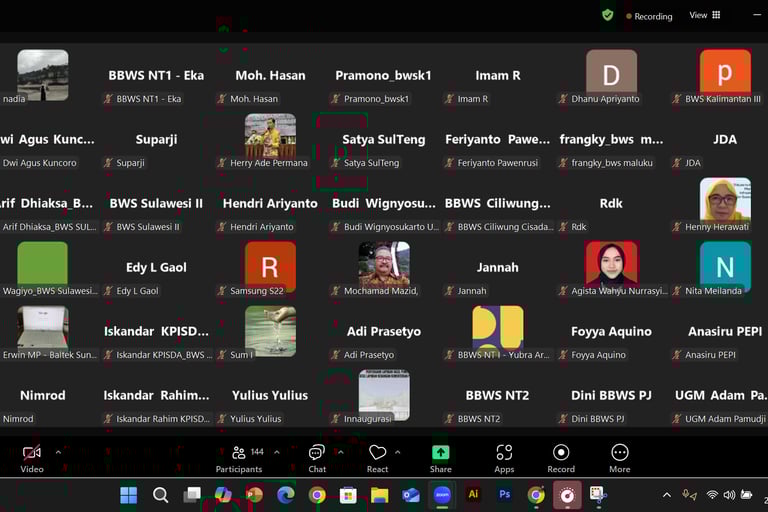Click the taskbar Search magnifier

point(160,495)
